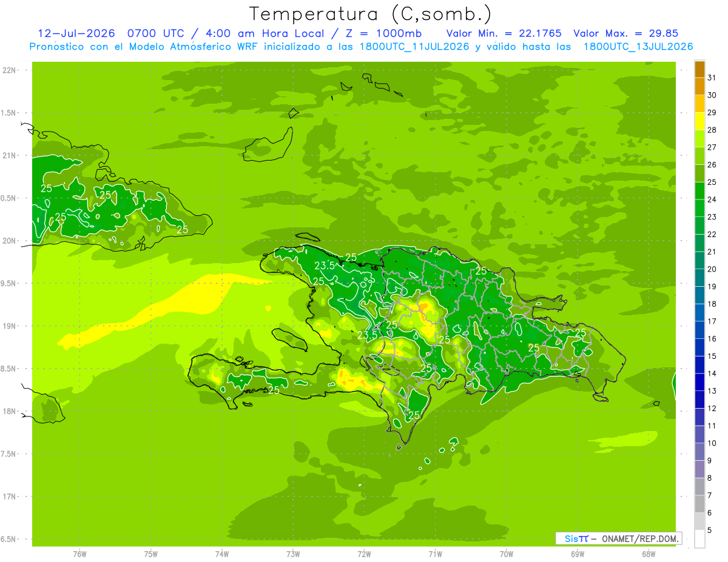Screen dimensions: 728x562
Task: Click the 'Temperatura (C,somb.)' map title
Action: pos(371,13)
